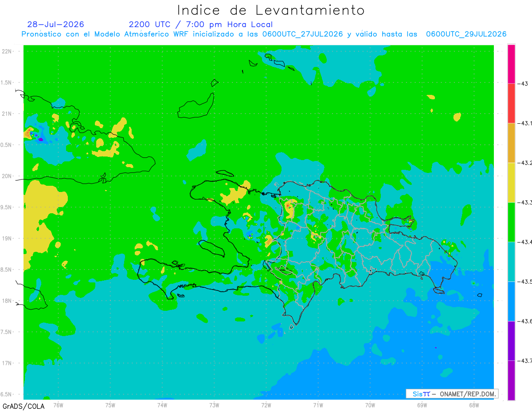Click the latitude label '9.5N'
Screen dimensions: 532x411
(7, 207)
